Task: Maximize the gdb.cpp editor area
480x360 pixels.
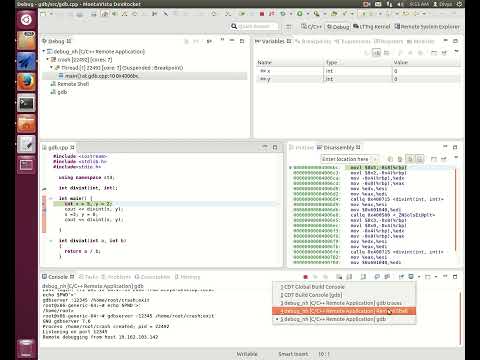Action: (275, 147)
